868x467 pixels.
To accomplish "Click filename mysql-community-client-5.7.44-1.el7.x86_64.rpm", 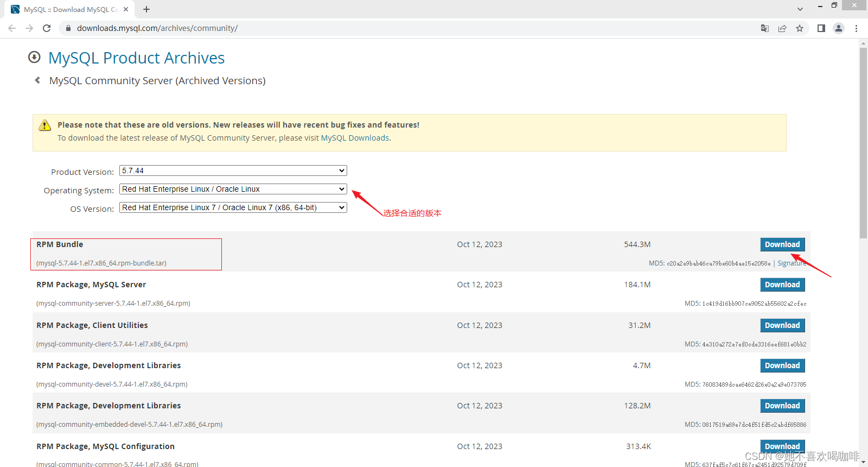I will tap(112, 344).
